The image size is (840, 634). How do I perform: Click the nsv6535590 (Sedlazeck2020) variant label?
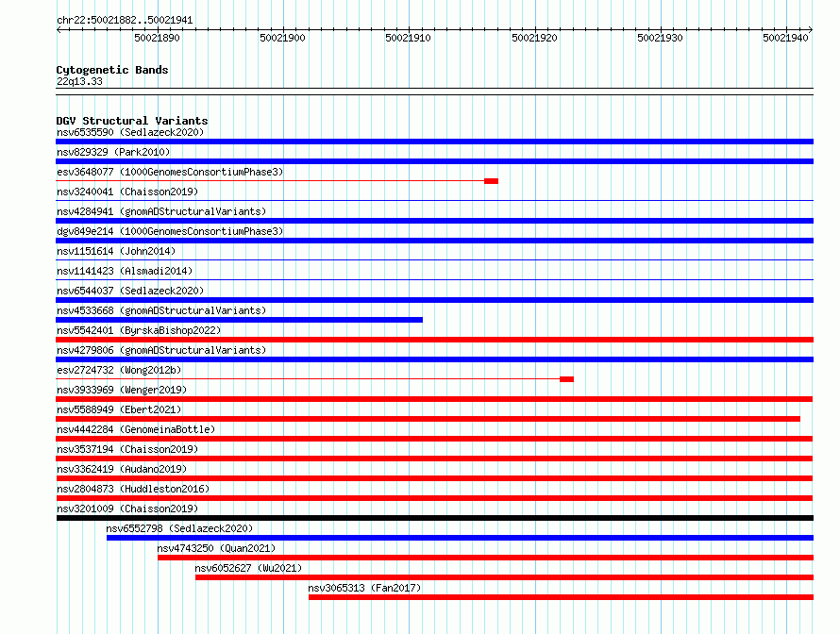pos(130,132)
